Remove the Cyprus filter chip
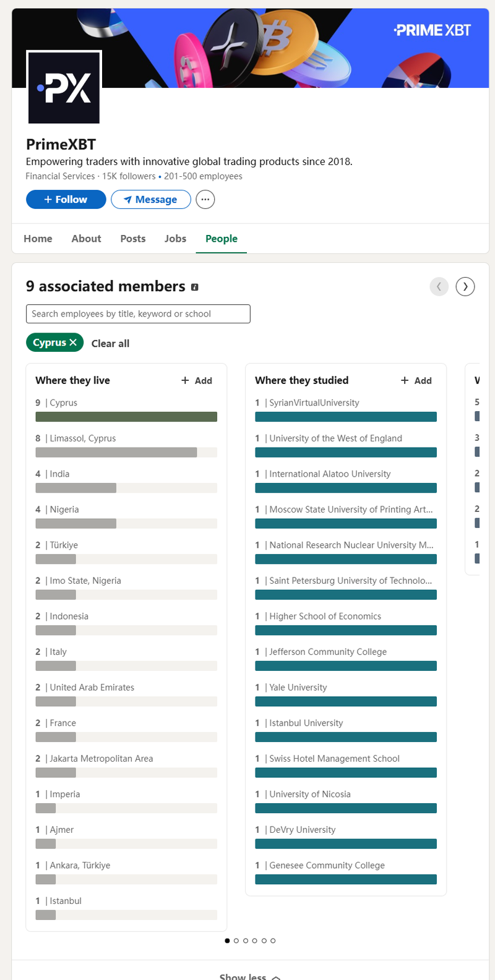495x980 pixels. pyautogui.click(x=73, y=342)
